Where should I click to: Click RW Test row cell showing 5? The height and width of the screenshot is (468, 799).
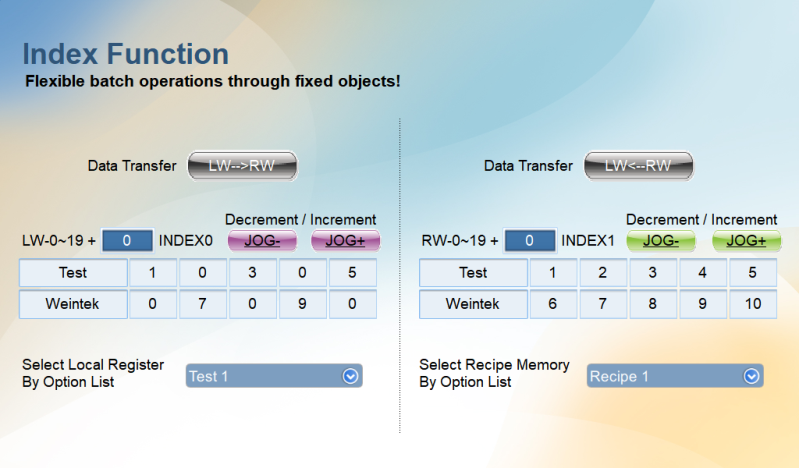click(753, 273)
